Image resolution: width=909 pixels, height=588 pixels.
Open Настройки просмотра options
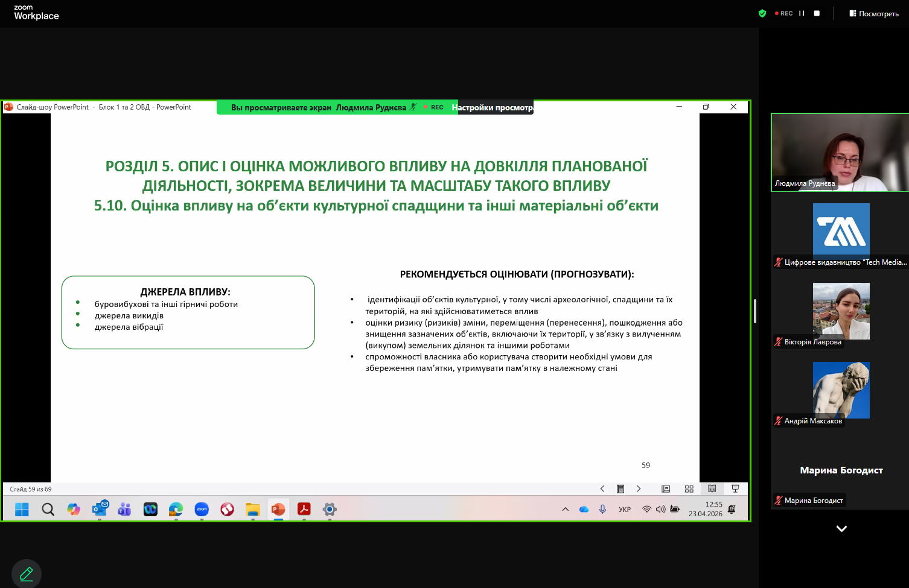tap(494, 107)
